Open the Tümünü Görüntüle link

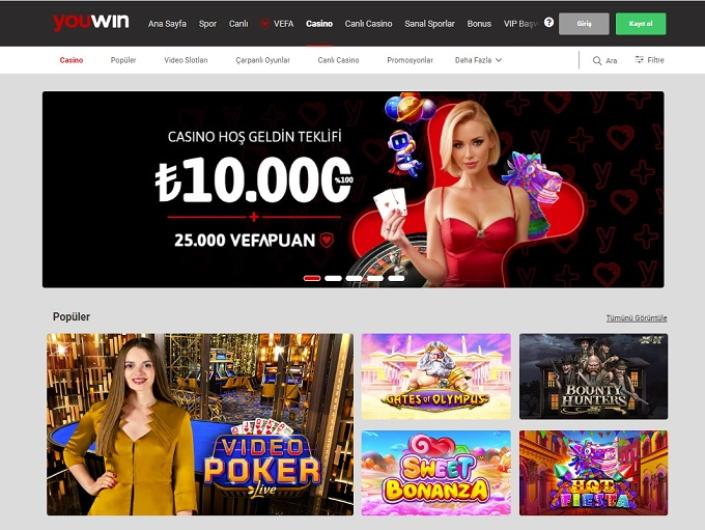point(636,318)
